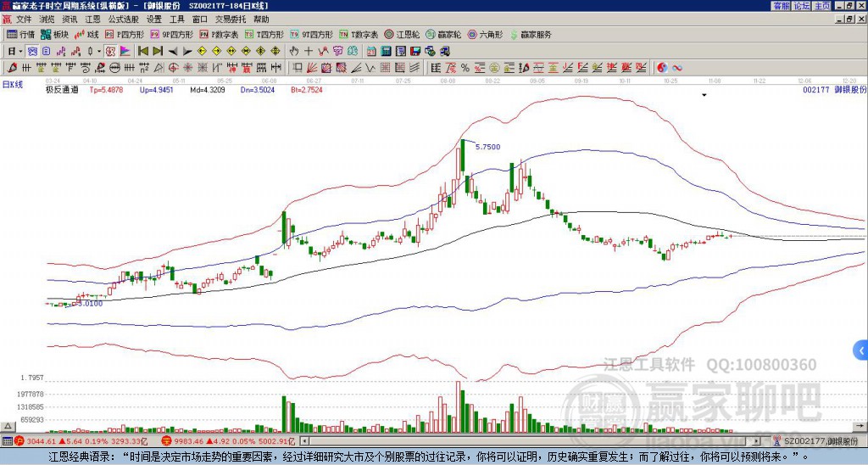Click the 客服 customer service button
The height and width of the screenshot is (465, 868).
(x=782, y=6)
